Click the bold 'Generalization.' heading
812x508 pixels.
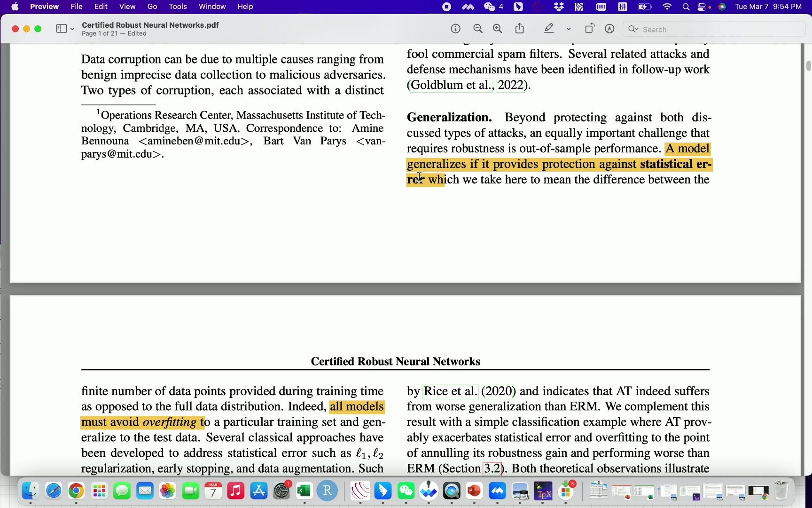pyautogui.click(x=449, y=117)
